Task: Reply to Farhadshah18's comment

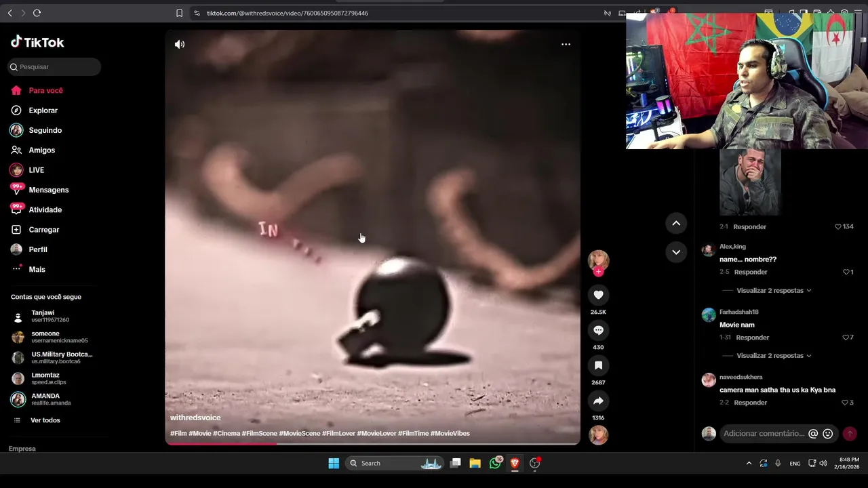Action: tap(753, 338)
